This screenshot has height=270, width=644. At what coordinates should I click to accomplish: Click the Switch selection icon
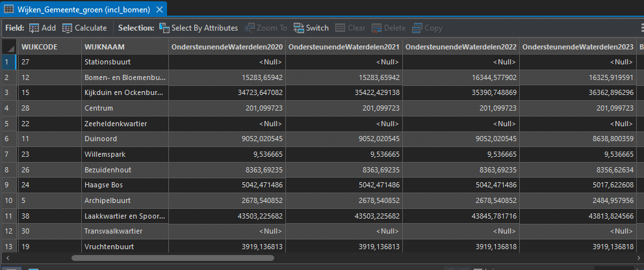pos(299,28)
